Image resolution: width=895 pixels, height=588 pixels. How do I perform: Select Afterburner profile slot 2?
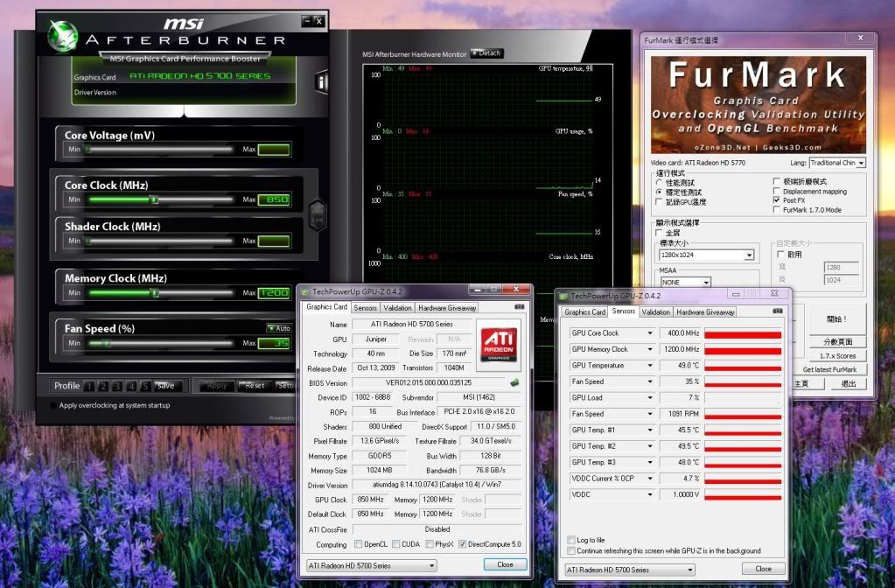[103, 387]
